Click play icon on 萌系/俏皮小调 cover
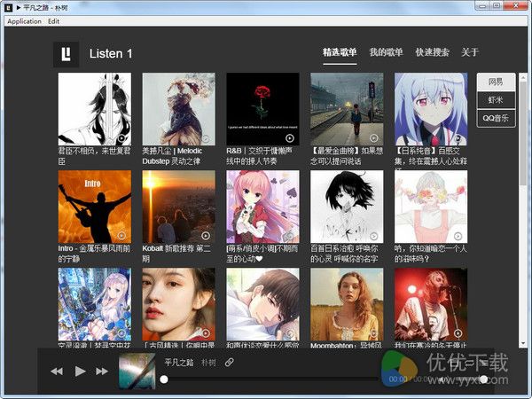The width and height of the screenshot is (532, 399). pos(289,236)
